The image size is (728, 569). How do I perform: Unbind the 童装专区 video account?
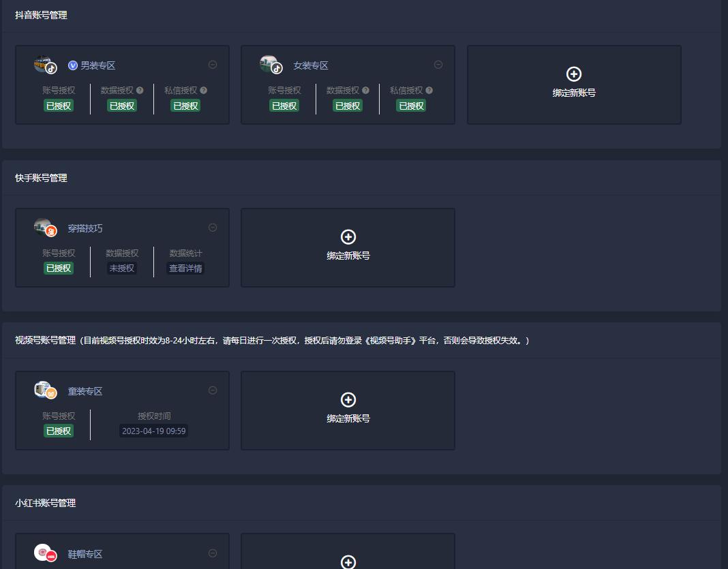coord(213,390)
